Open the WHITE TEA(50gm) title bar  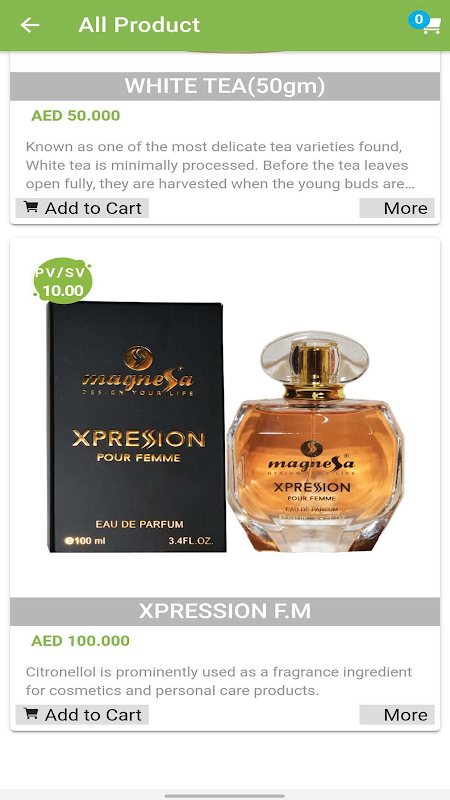pos(225,86)
